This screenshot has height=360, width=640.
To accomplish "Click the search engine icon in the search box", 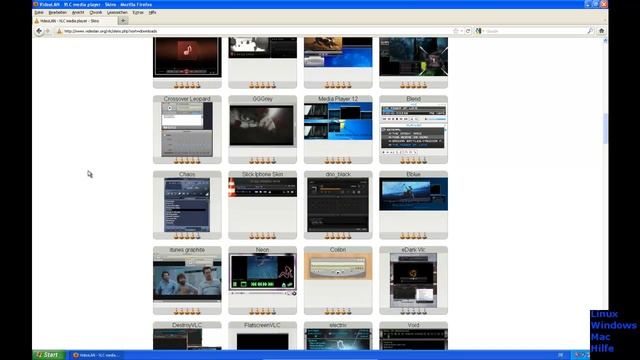I will 478,31.
